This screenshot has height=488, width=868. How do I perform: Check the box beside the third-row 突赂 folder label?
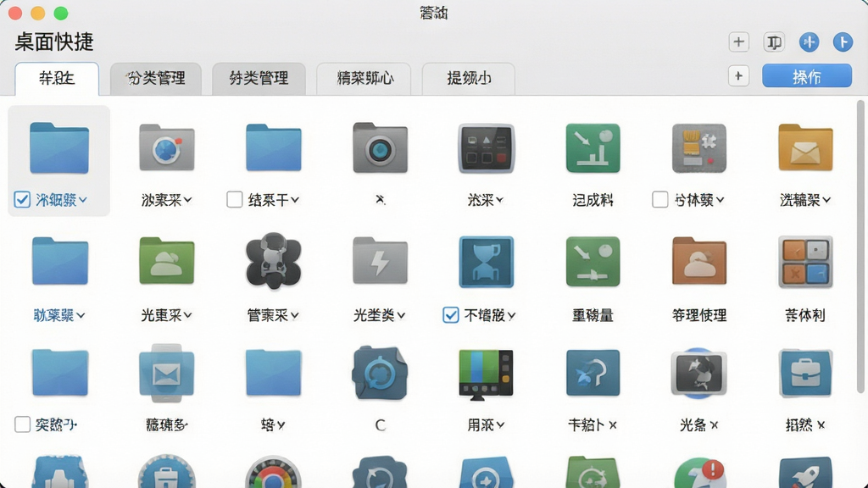click(x=22, y=424)
